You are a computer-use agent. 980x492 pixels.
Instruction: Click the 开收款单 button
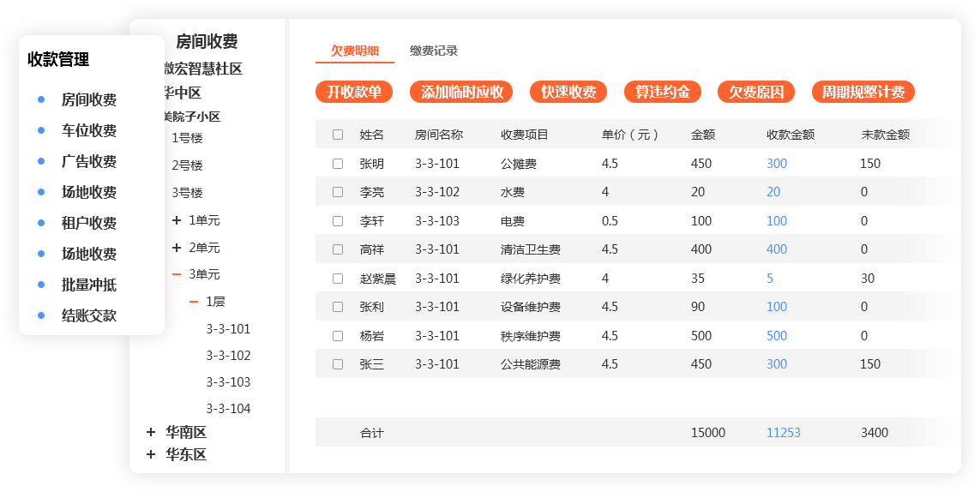(x=354, y=92)
